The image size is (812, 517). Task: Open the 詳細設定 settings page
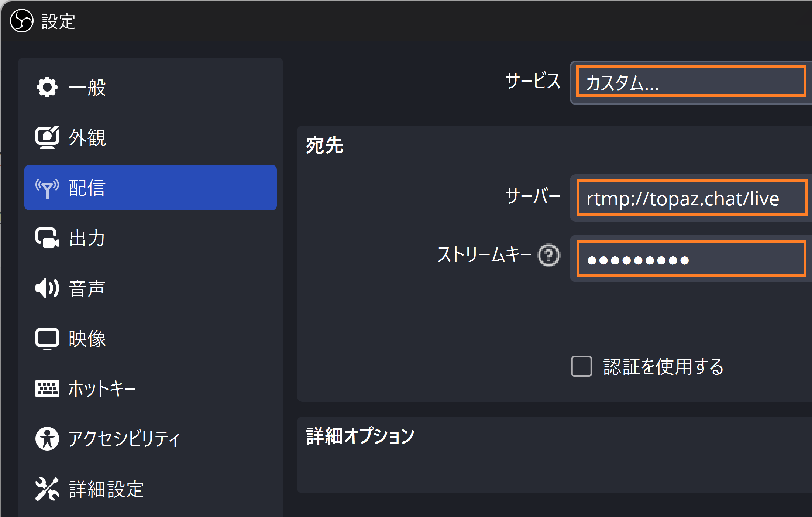[151, 489]
